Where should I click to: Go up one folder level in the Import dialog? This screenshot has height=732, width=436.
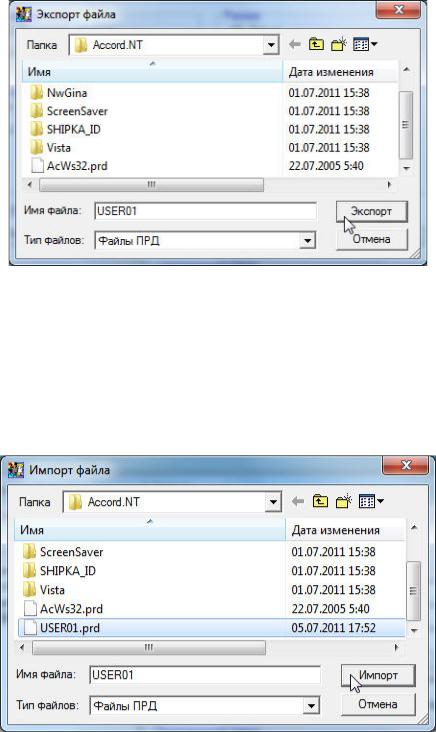pyautogui.click(x=320, y=502)
